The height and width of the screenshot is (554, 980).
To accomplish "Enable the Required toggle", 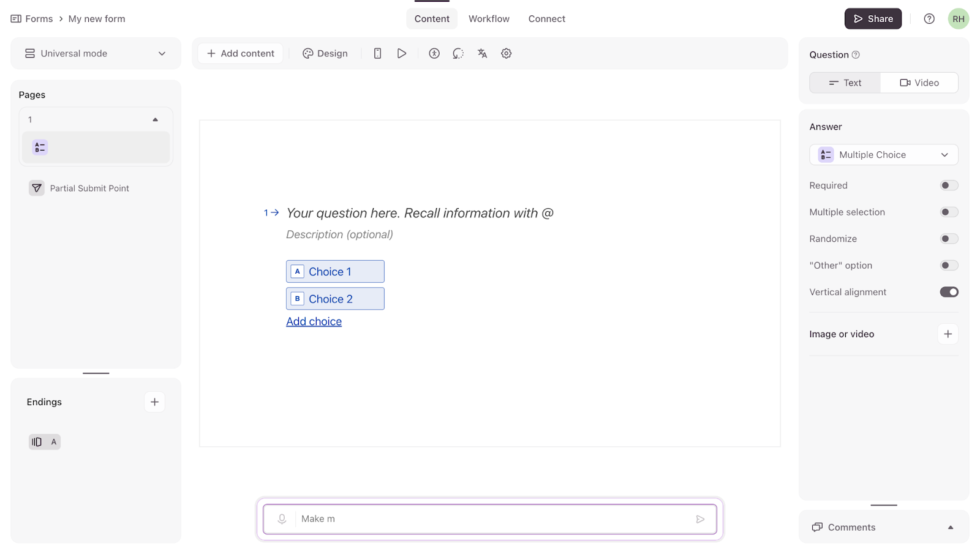I will (x=949, y=185).
